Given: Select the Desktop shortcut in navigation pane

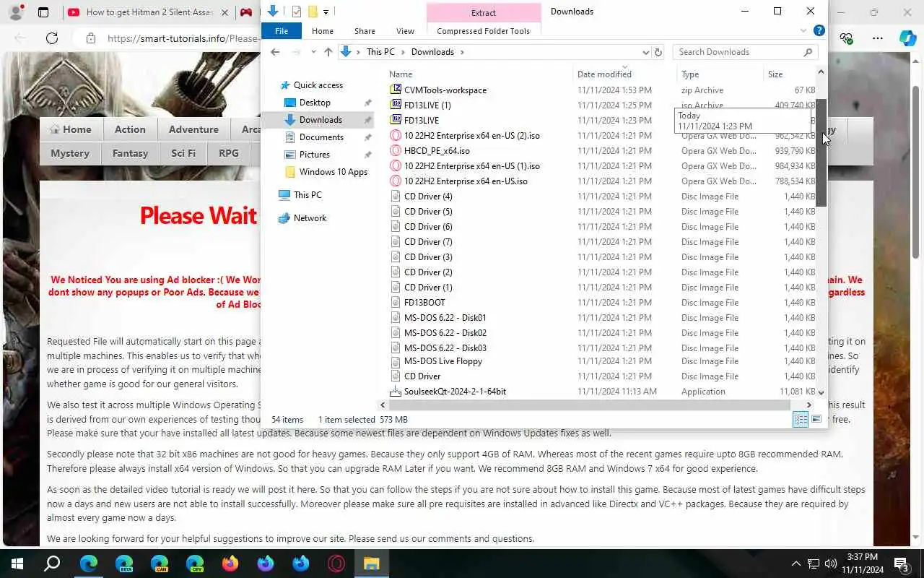Looking at the screenshot, I should (x=315, y=103).
